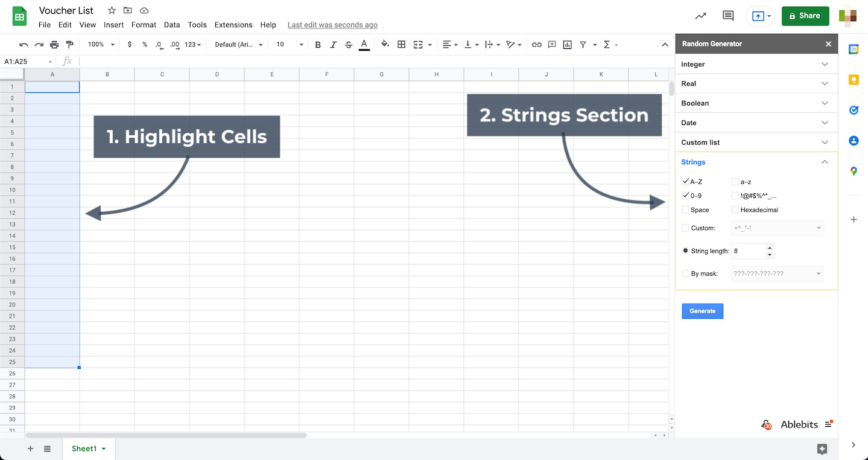Expand the Real section
868x460 pixels.
[756, 83]
